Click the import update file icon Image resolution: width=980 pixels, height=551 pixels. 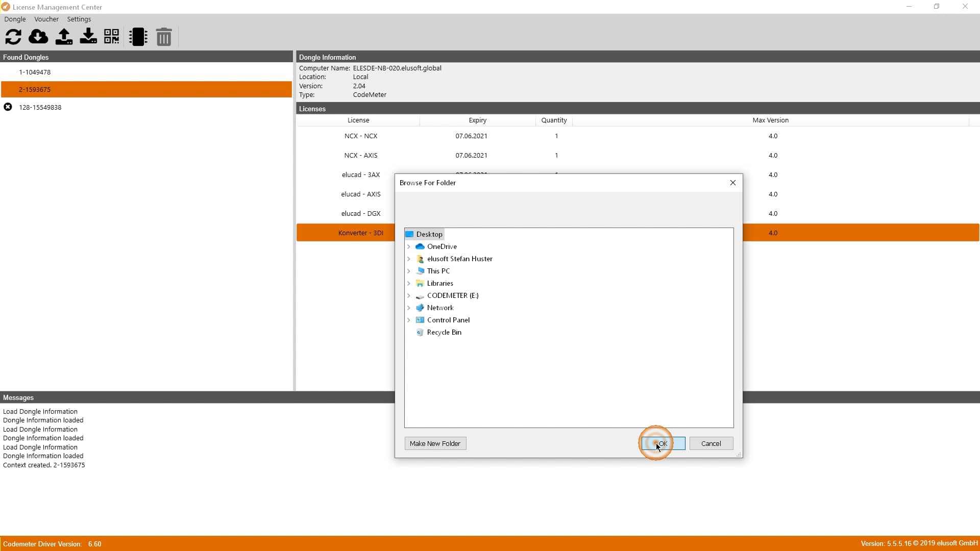(x=88, y=37)
